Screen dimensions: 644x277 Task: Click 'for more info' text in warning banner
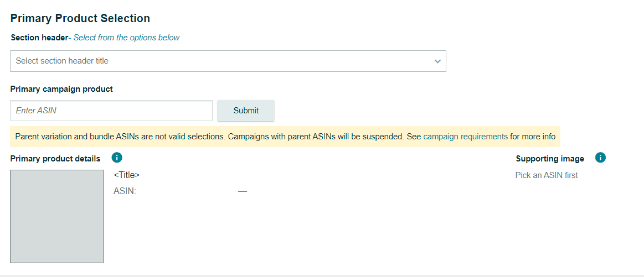point(533,137)
